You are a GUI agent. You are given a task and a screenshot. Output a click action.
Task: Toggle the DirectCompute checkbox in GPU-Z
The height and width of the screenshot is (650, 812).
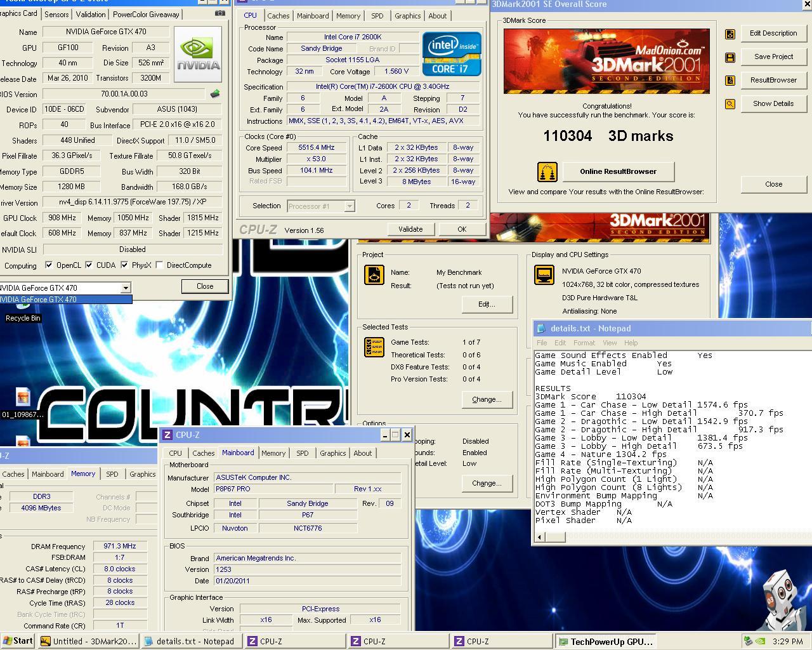pyautogui.click(x=159, y=265)
